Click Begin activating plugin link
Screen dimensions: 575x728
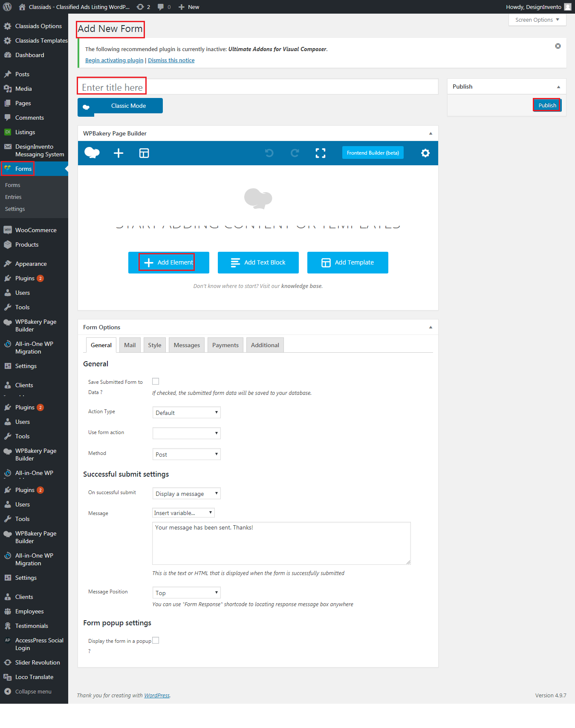[114, 60]
